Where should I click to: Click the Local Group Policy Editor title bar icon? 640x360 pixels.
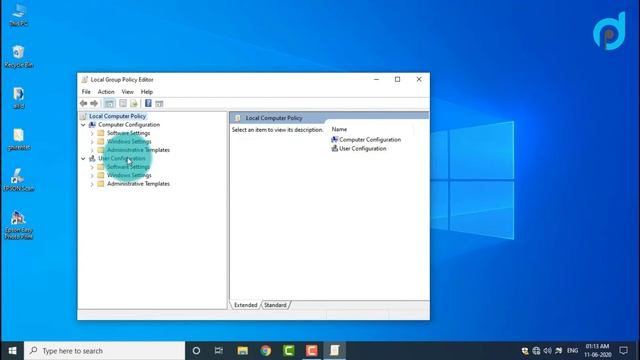(84, 80)
